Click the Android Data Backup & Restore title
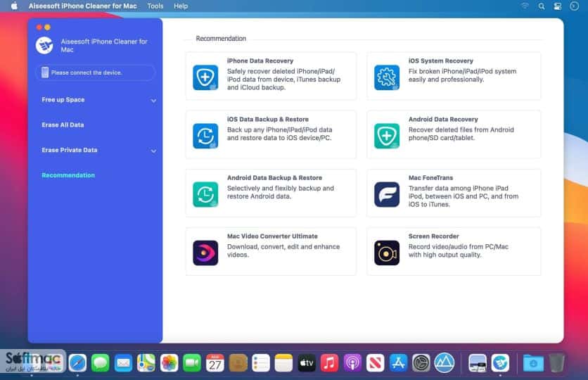This screenshot has height=380, width=588. coord(274,178)
